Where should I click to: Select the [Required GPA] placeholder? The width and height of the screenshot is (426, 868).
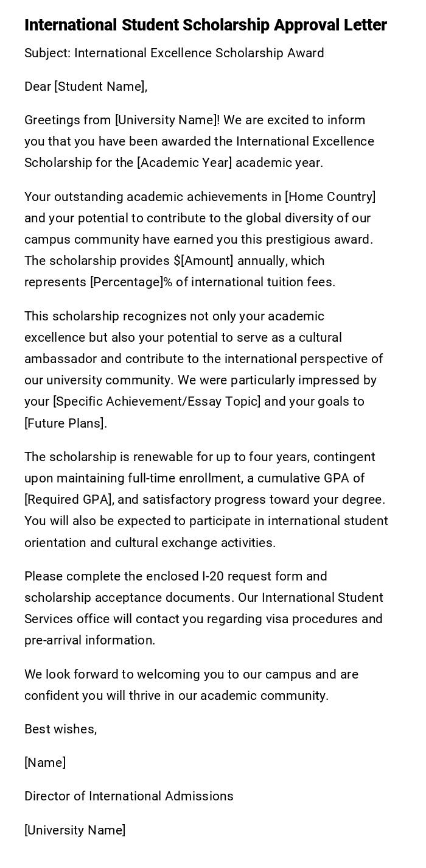(x=68, y=499)
